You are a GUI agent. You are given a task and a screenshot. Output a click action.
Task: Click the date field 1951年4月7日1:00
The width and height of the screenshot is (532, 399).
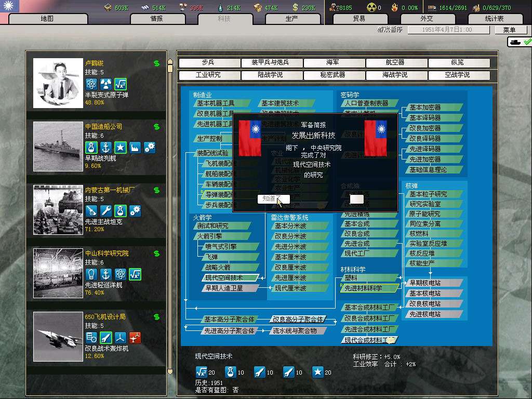pos(448,30)
